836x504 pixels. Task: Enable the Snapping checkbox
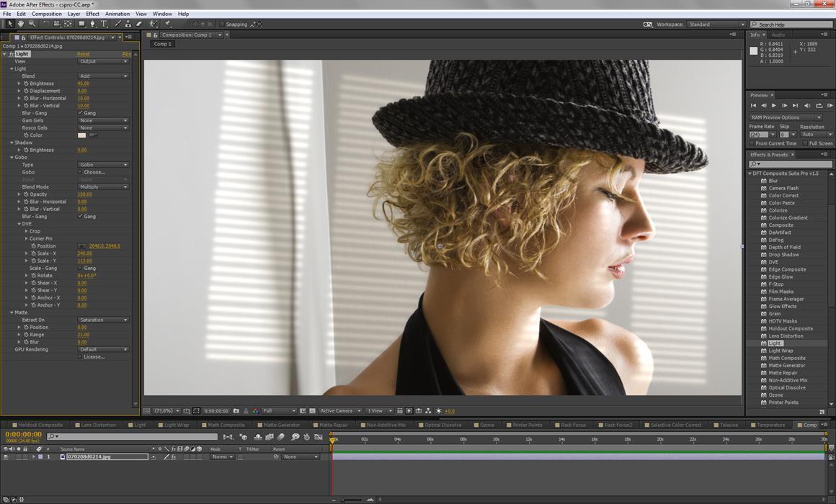(x=221, y=24)
